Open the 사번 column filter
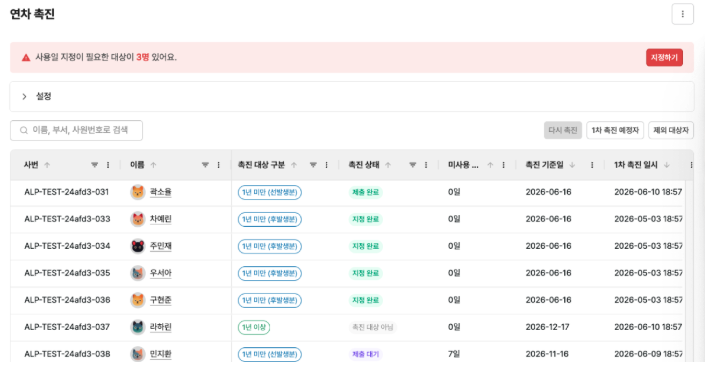Image resolution: width=705 pixels, height=372 pixels. 94,165
